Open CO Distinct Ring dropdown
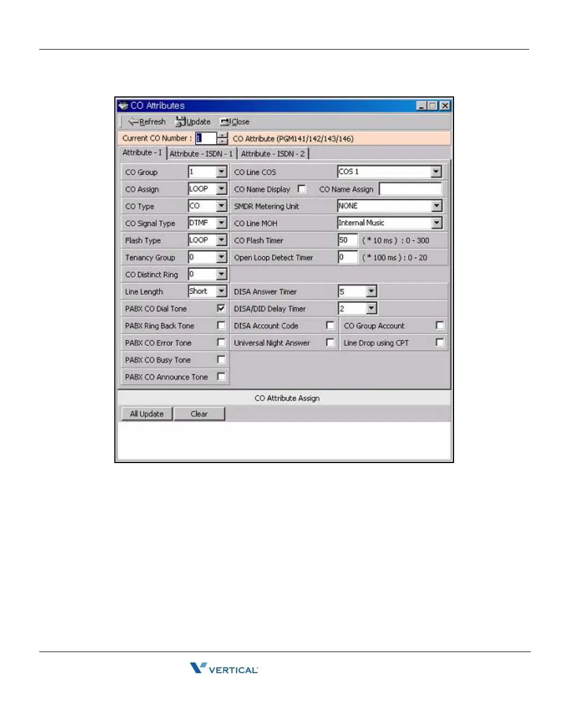This screenshot has width=588, height=706. pos(222,274)
